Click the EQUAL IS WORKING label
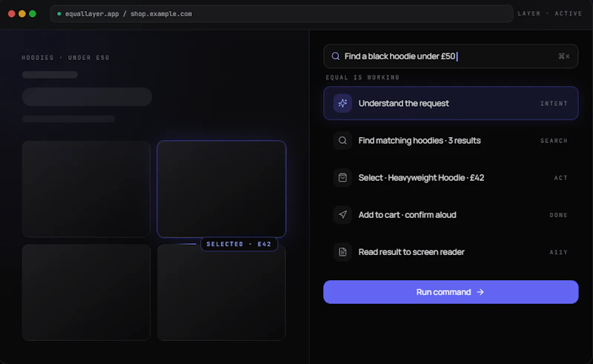593x364 pixels. 362,77
